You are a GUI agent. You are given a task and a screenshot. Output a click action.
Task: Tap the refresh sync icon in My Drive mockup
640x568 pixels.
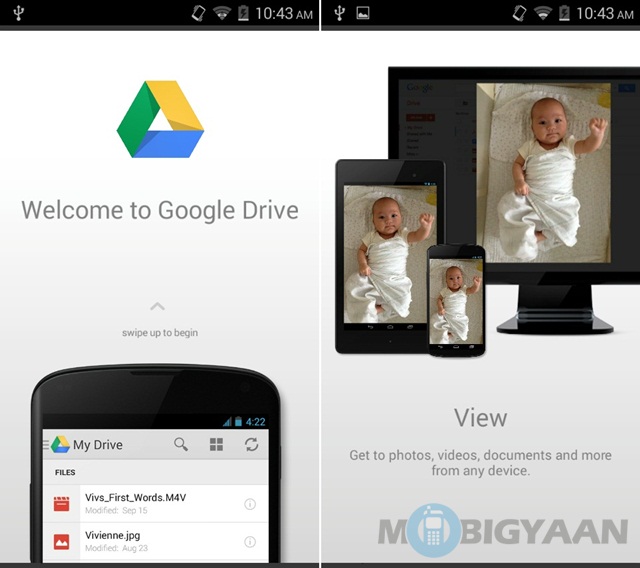click(x=251, y=444)
